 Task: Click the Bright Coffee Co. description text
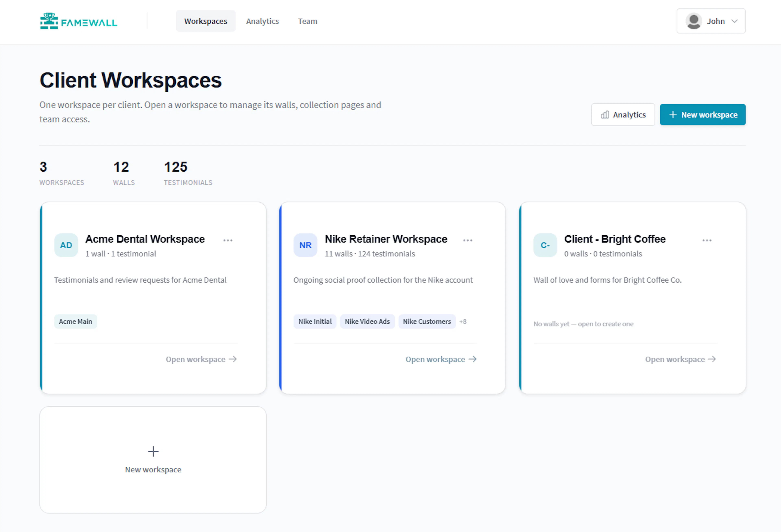pos(608,280)
